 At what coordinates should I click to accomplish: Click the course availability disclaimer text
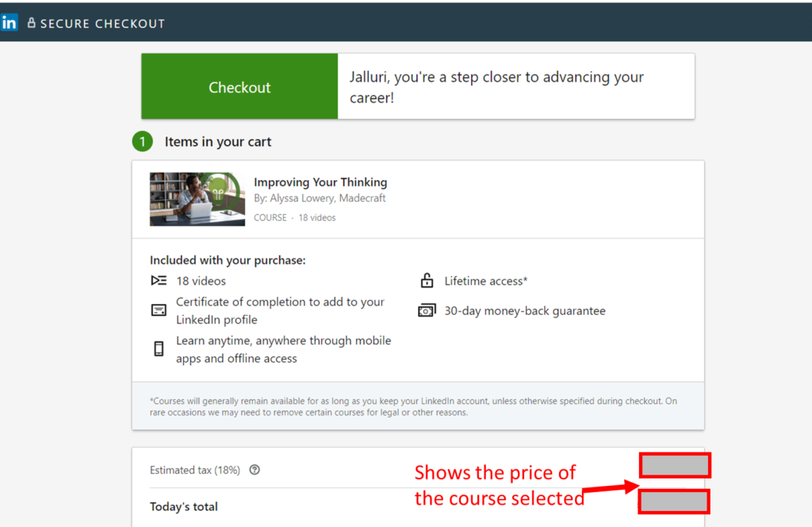[413, 406]
